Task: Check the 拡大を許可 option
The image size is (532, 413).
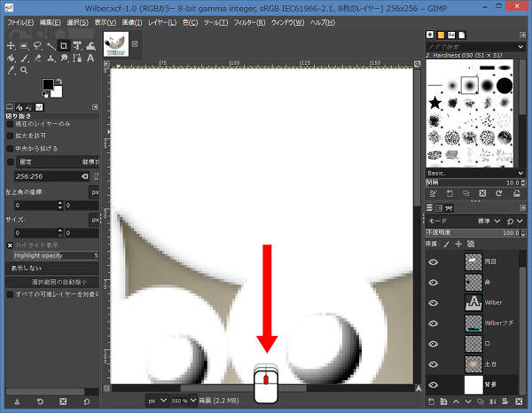Action: tap(11, 136)
